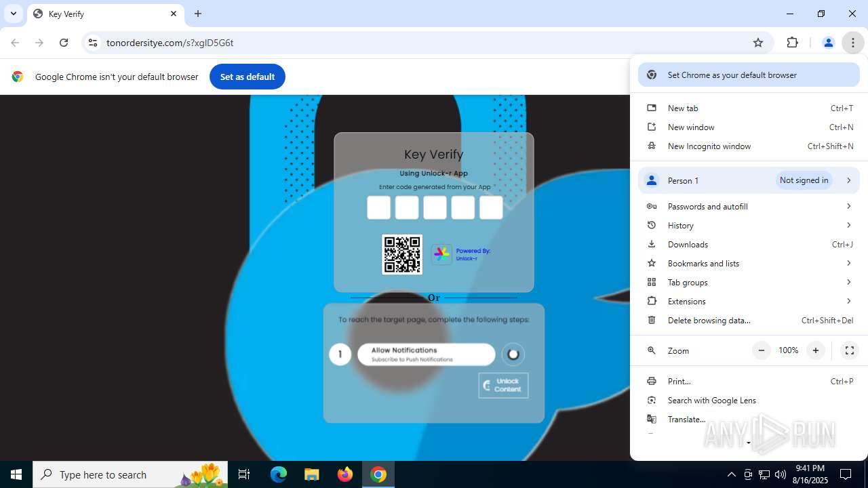This screenshot has height=488, width=868.
Task: Open the site information icon in address bar
Action: click(93, 43)
